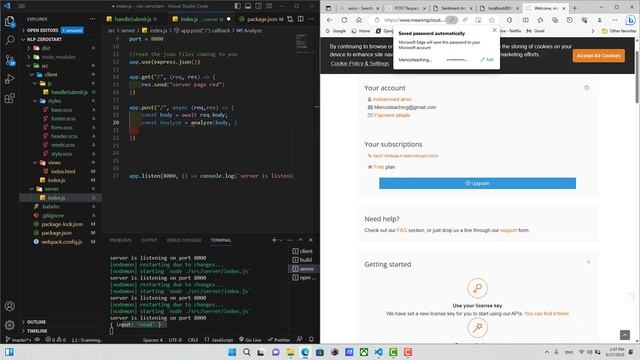Switch to the OUTPUT panel tab

click(149, 240)
